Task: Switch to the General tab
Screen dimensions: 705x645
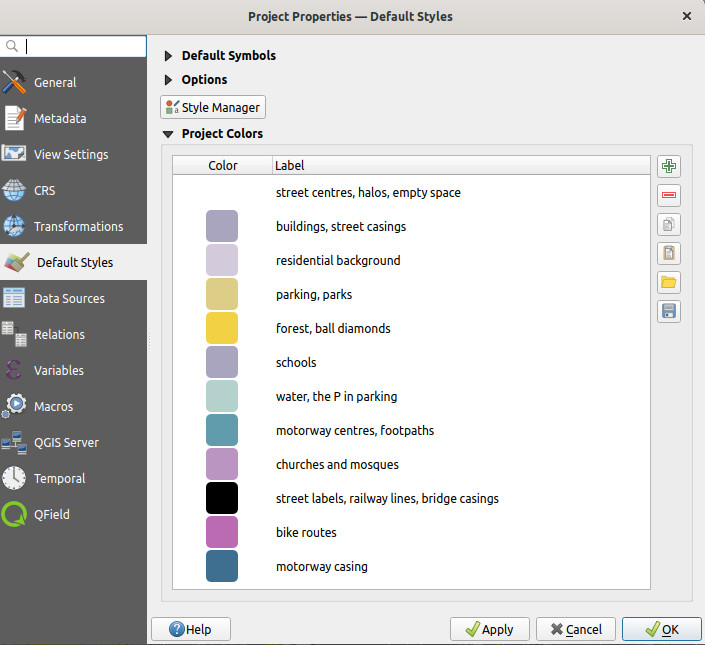Action: [x=55, y=83]
